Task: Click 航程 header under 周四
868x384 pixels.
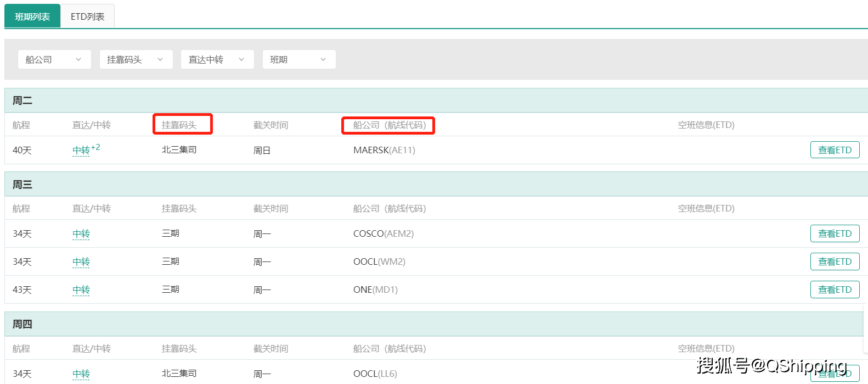Action: 21,348
